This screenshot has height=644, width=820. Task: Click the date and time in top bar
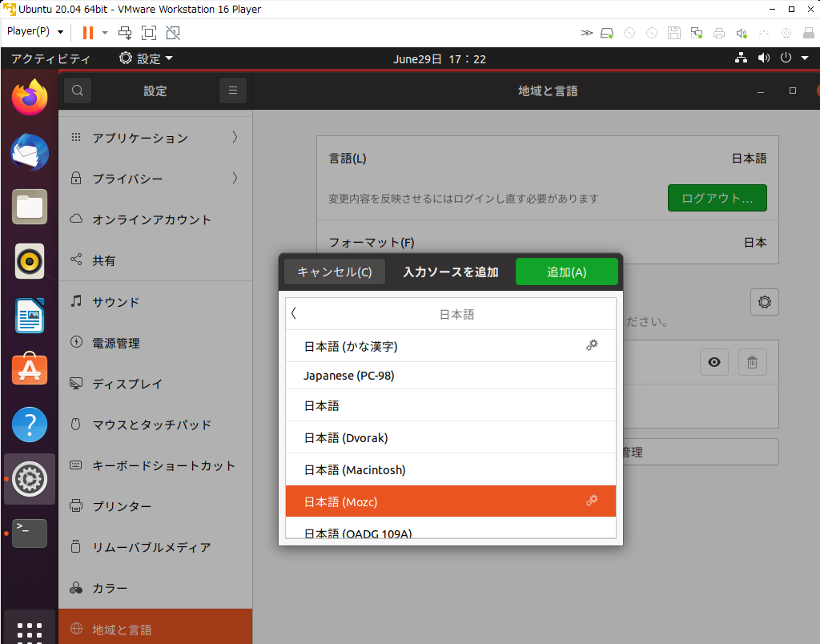coord(440,59)
